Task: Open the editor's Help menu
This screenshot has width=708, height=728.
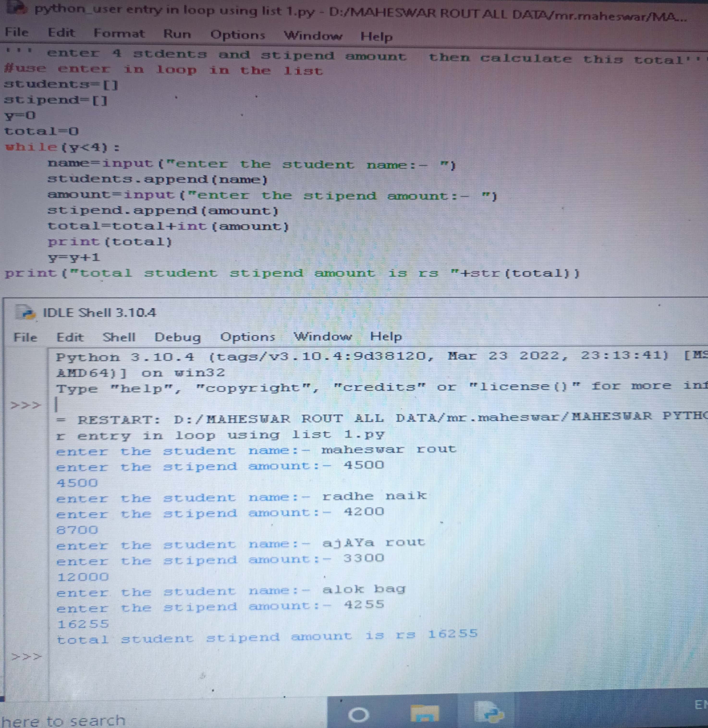Action: (x=376, y=36)
